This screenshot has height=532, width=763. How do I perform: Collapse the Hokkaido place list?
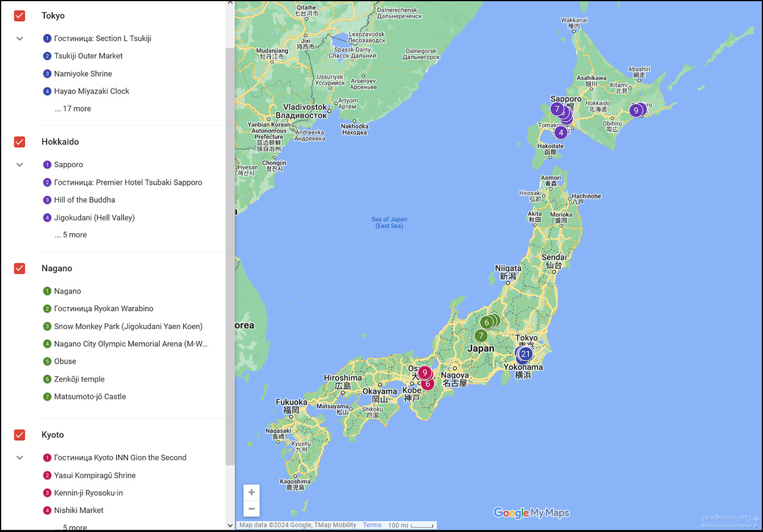tap(19, 164)
